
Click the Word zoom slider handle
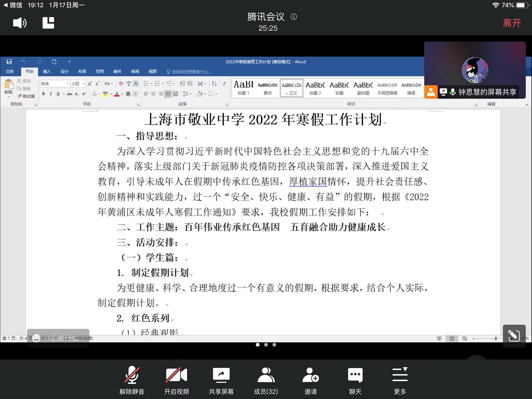click(x=496, y=338)
